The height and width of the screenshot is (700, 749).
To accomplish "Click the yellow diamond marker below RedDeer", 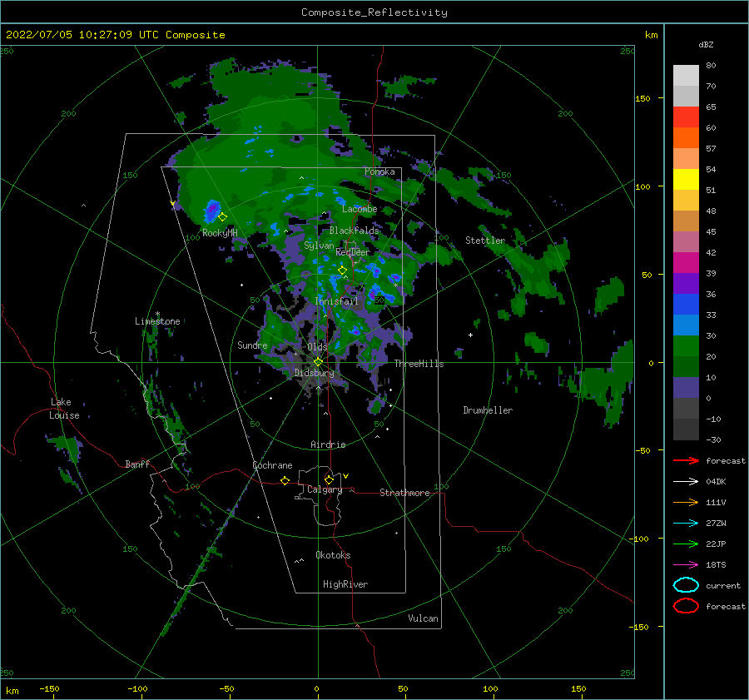I will click(342, 270).
